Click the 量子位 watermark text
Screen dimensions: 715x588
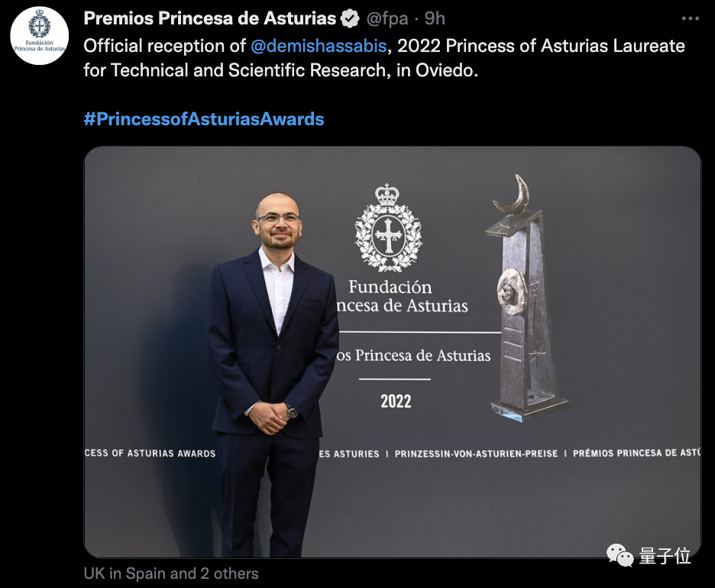point(665,556)
